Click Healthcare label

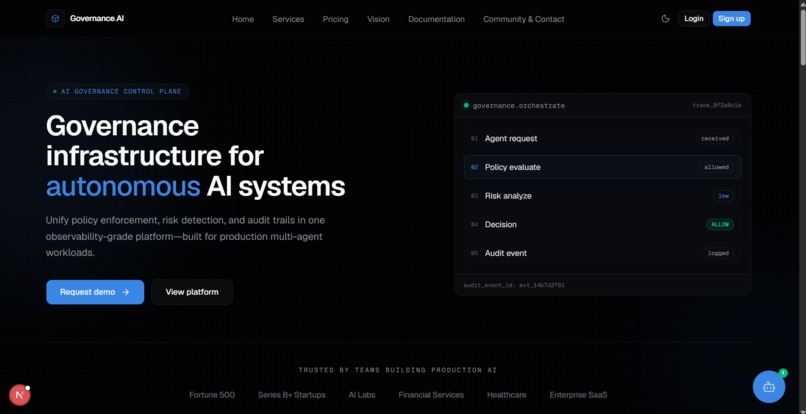click(x=506, y=395)
